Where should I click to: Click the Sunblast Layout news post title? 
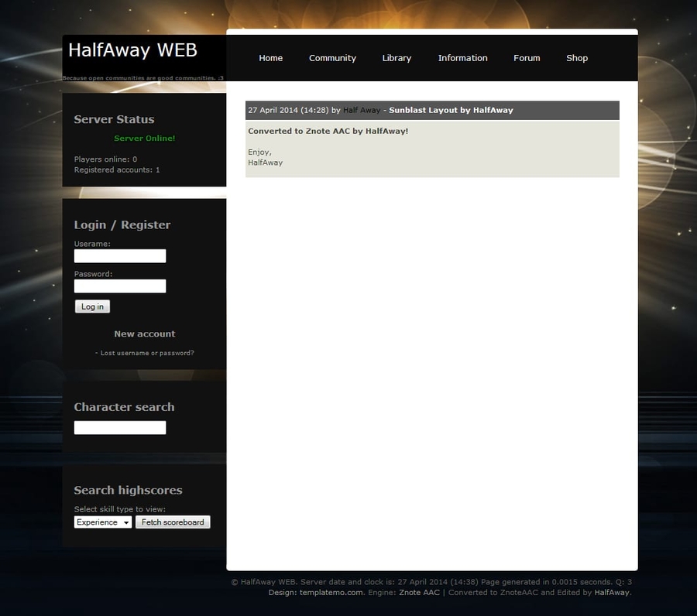[451, 111]
